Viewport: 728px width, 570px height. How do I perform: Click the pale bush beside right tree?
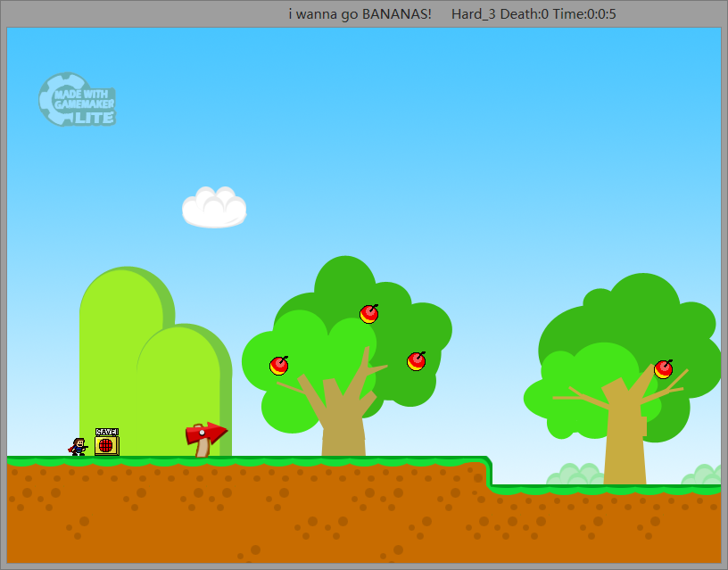pyautogui.click(x=575, y=476)
